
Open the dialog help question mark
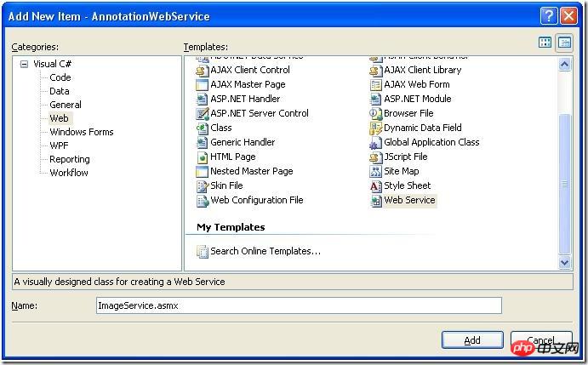click(x=549, y=16)
